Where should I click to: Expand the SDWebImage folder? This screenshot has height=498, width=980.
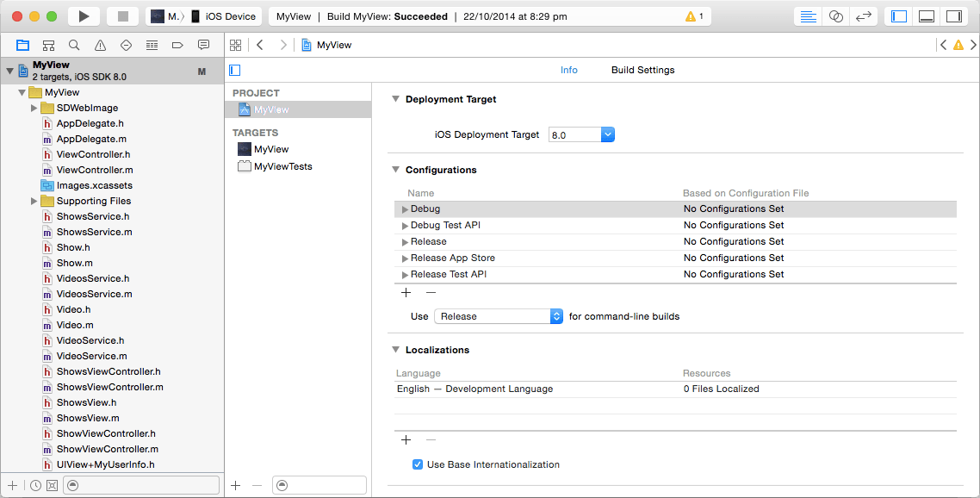tap(34, 109)
